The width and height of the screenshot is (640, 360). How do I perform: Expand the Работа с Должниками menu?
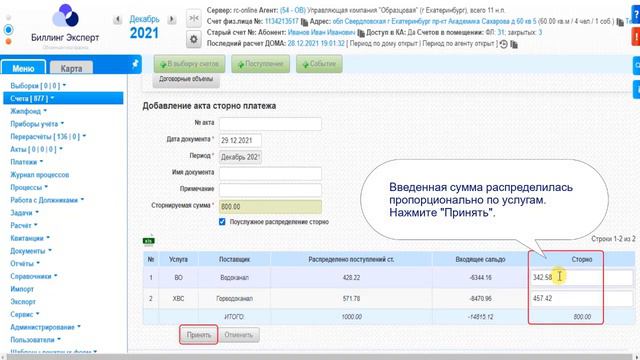[x=47, y=200]
